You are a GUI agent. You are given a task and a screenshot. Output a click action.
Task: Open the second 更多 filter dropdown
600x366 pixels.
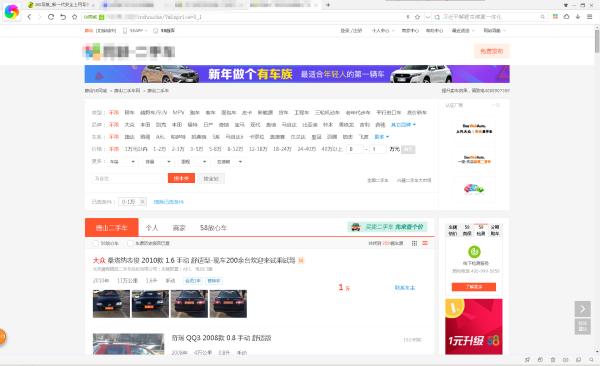pos(158,162)
